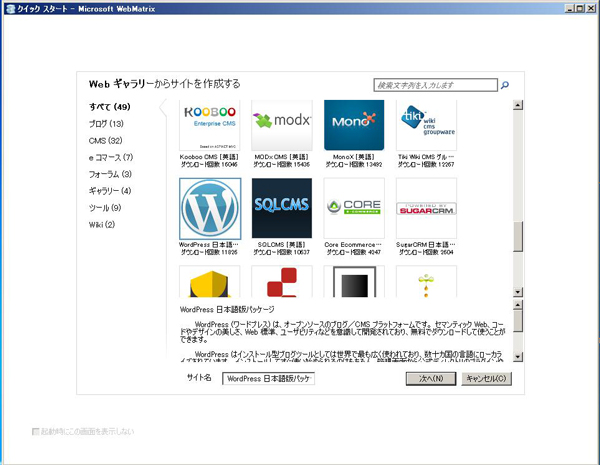Maximize the WebMatrix window

point(580,8)
